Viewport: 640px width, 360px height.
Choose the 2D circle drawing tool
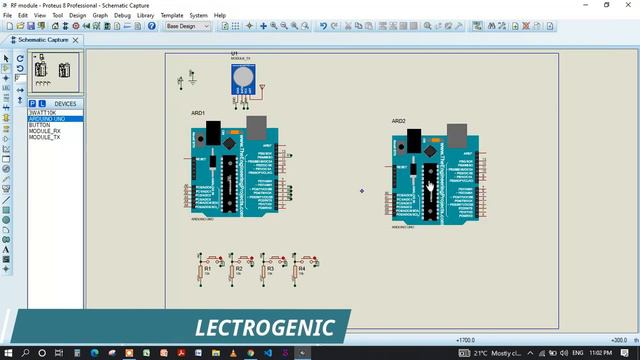click(x=6, y=220)
